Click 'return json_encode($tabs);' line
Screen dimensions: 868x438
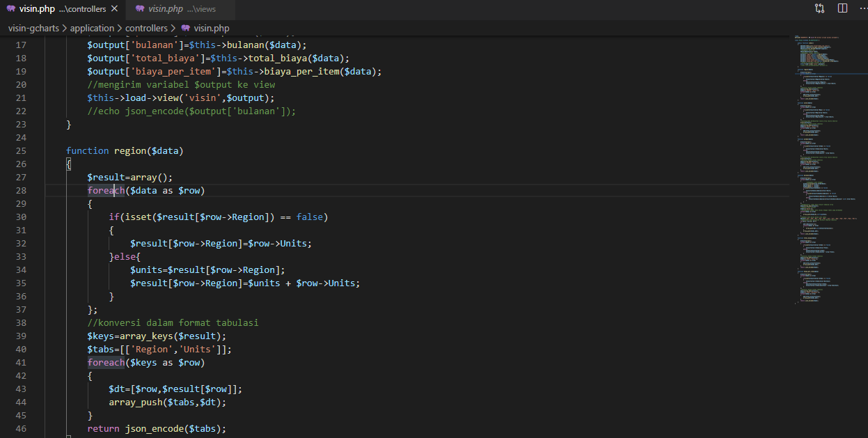pos(157,428)
